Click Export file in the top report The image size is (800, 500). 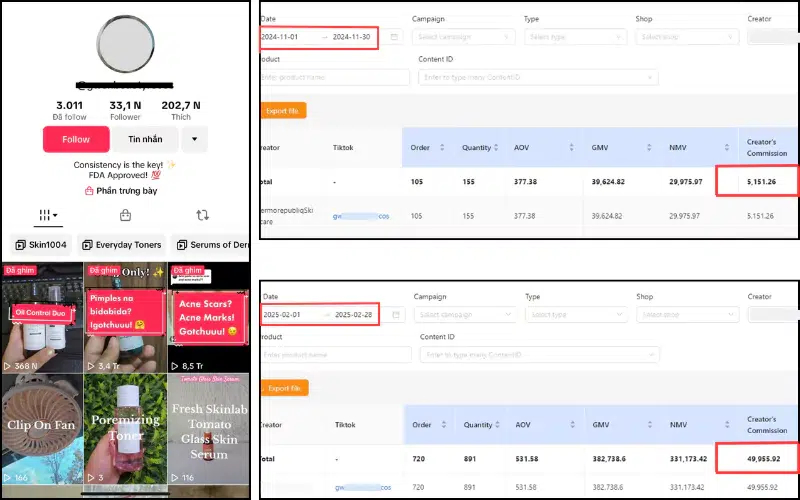click(283, 111)
